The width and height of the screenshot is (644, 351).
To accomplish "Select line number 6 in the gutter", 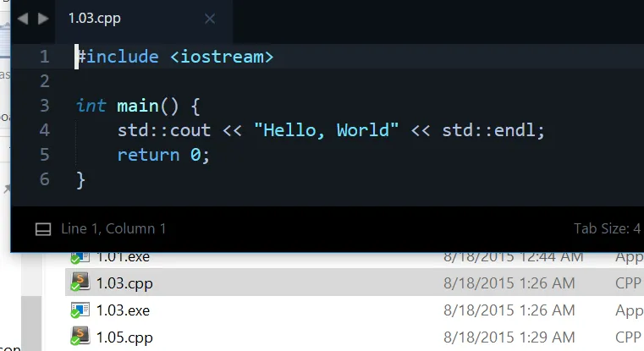I will [x=44, y=180].
